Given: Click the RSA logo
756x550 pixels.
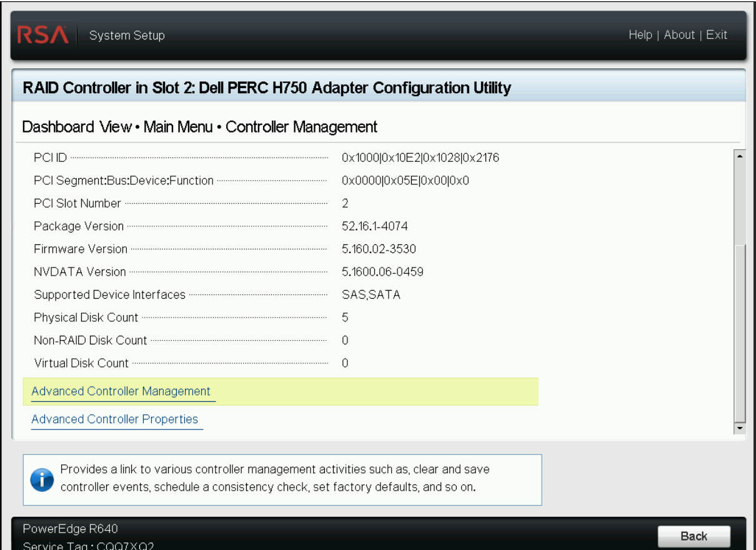Looking at the screenshot, I should point(43,35).
